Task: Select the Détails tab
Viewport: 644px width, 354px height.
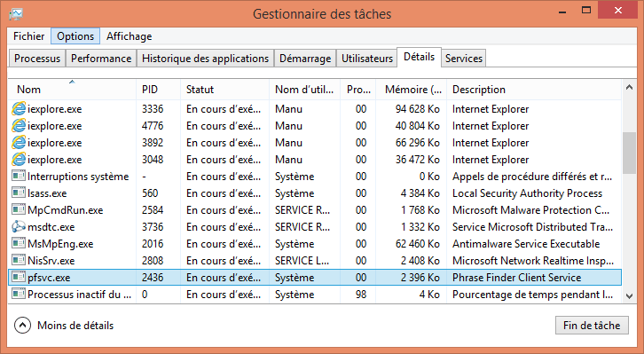Action: coord(419,57)
